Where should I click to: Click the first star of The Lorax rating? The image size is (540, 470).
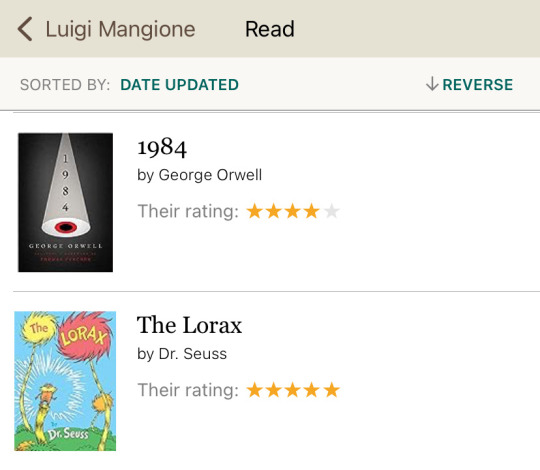coord(255,390)
